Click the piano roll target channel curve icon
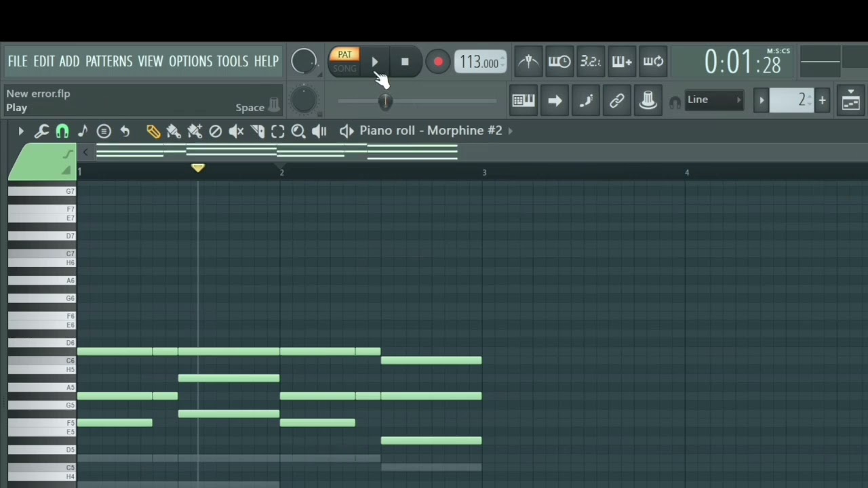The width and height of the screenshot is (868, 488). pyautogui.click(x=66, y=155)
